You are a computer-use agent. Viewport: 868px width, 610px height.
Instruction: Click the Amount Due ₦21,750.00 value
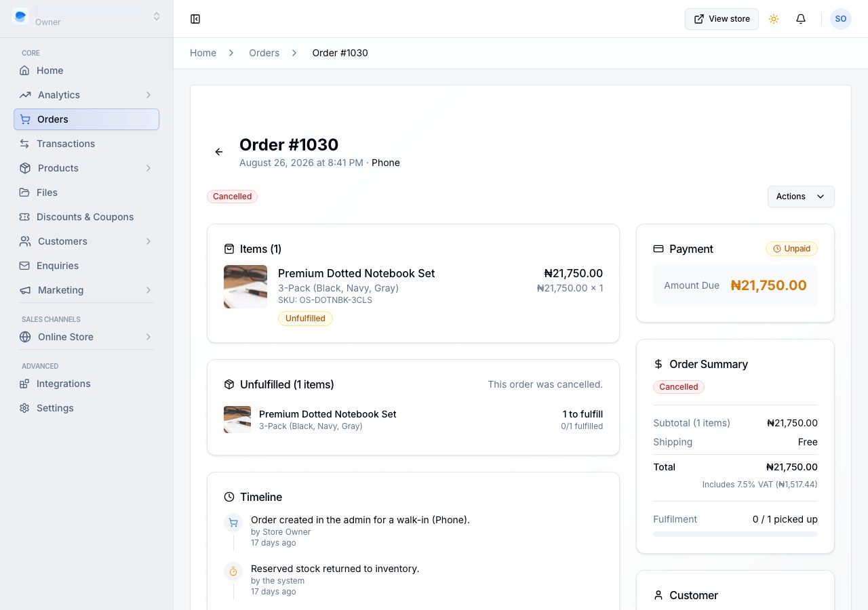click(x=768, y=285)
